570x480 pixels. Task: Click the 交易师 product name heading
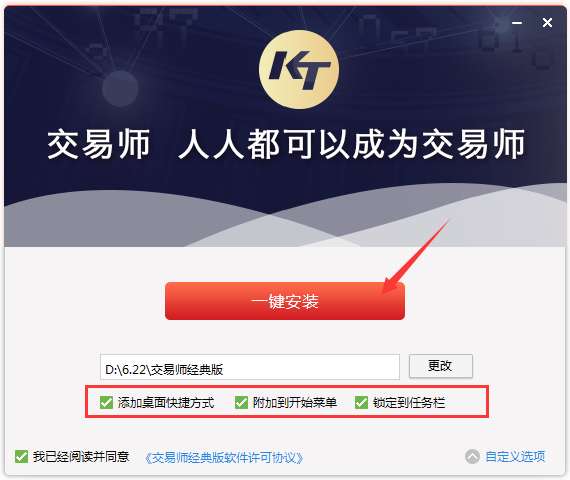coord(99,144)
